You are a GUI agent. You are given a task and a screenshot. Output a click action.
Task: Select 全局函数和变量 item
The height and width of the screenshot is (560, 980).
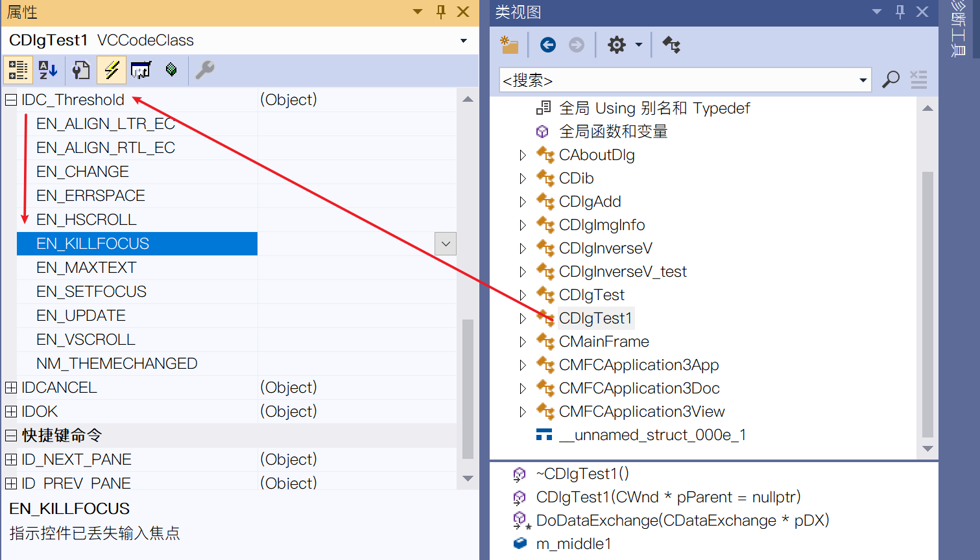click(x=613, y=132)
